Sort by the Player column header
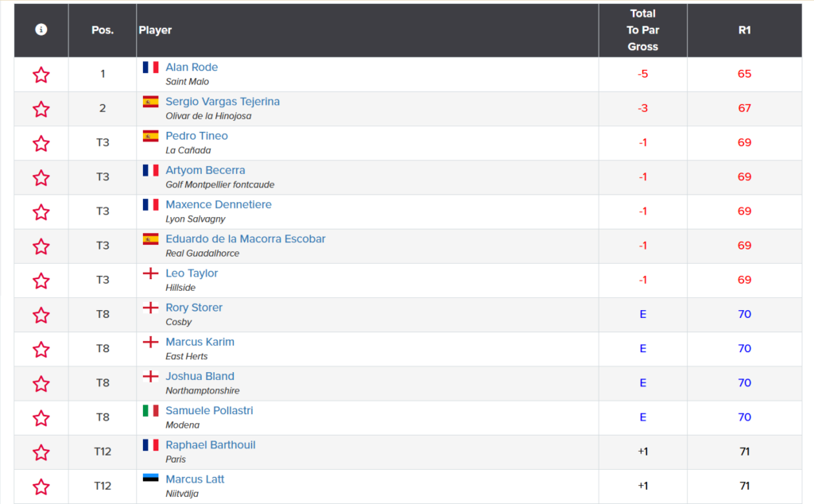 pyautogui.click(x=155, y=30)
